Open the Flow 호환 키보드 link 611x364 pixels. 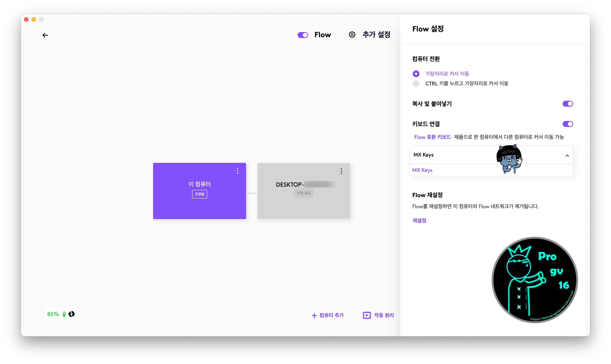click(432, 137)
